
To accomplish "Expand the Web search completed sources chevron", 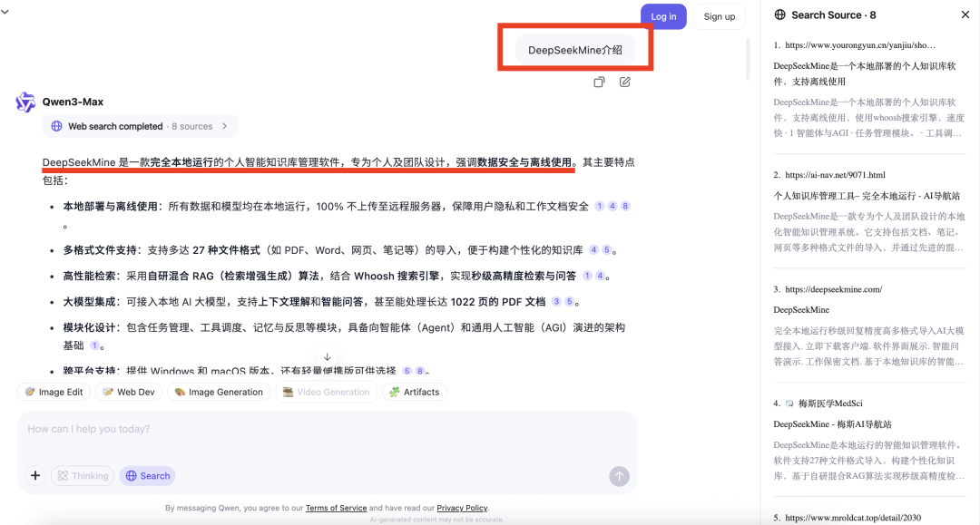I will 224,126.
